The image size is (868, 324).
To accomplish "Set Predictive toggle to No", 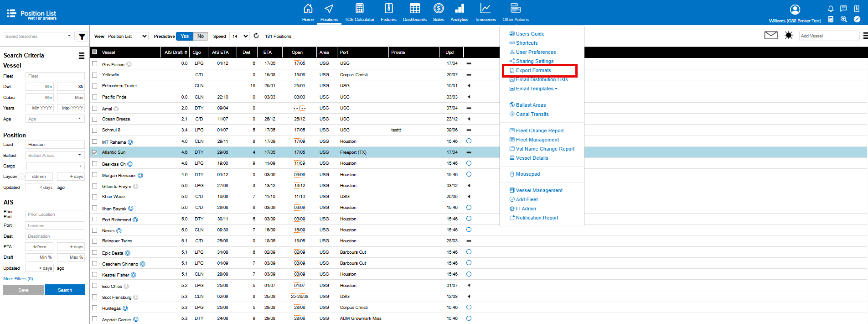I will tap(201, 36).
